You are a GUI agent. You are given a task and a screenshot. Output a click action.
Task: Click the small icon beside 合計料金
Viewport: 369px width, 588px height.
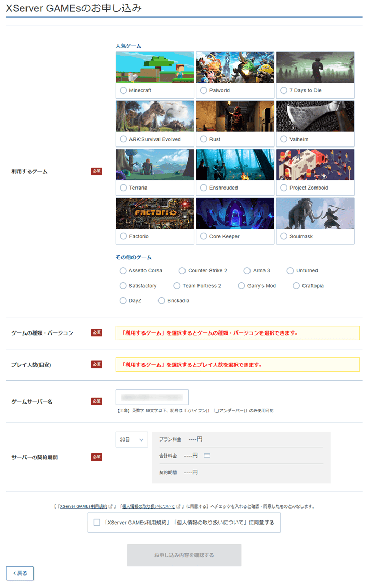tap(207, 456)
